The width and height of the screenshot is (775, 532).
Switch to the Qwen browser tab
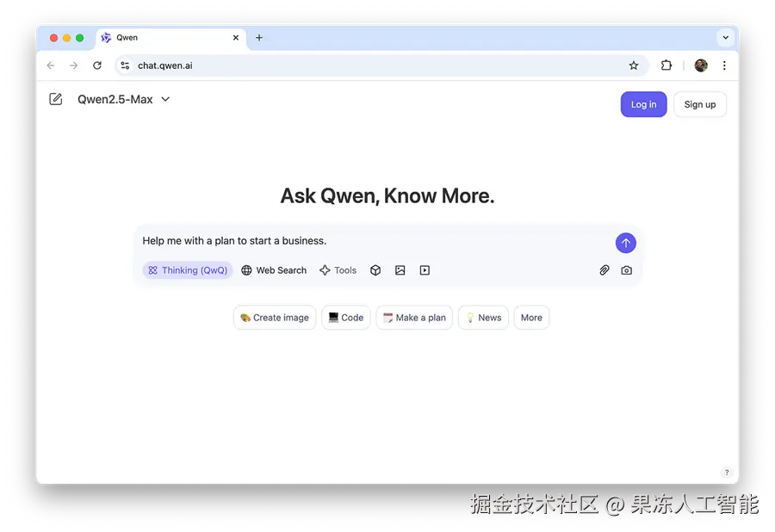[170, 38]
